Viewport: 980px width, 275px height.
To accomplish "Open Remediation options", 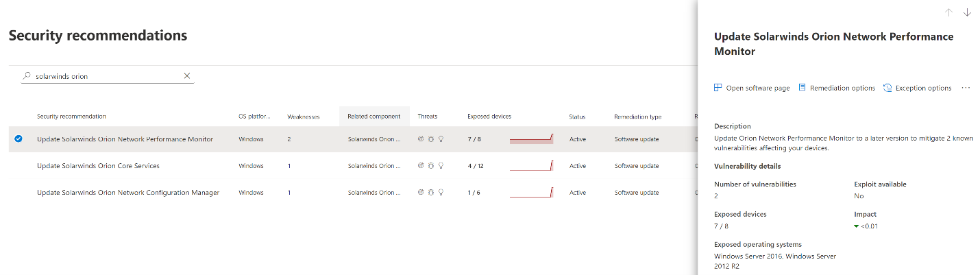I will [837, 88].
